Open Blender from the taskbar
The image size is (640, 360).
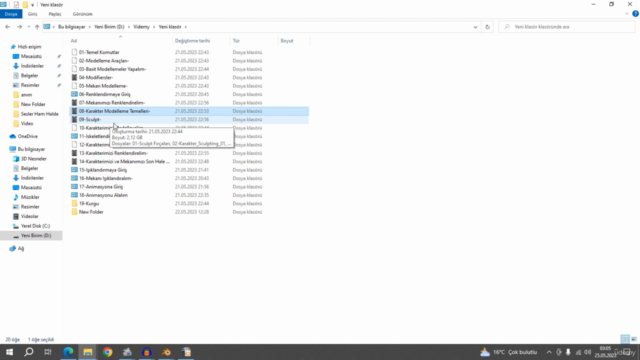(x=167, y=352)
